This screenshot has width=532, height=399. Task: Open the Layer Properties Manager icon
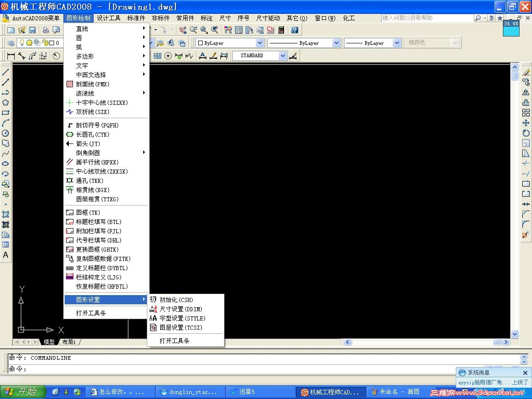click(x=11, y=43)
